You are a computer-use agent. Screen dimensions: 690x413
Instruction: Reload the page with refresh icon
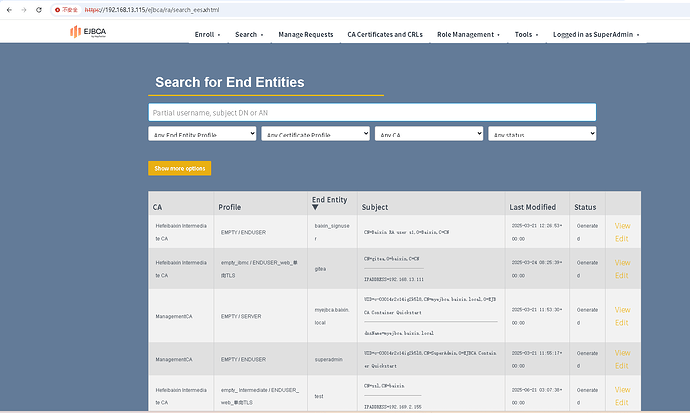41,9
